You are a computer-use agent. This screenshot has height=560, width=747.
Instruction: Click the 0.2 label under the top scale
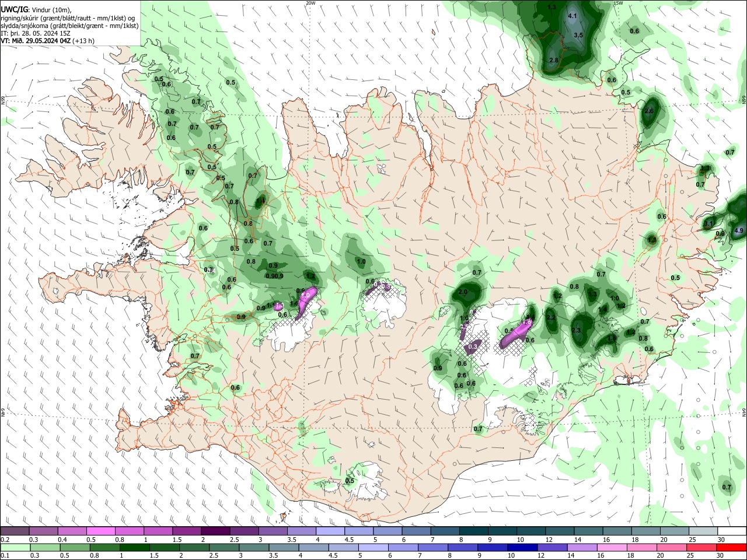4,540
